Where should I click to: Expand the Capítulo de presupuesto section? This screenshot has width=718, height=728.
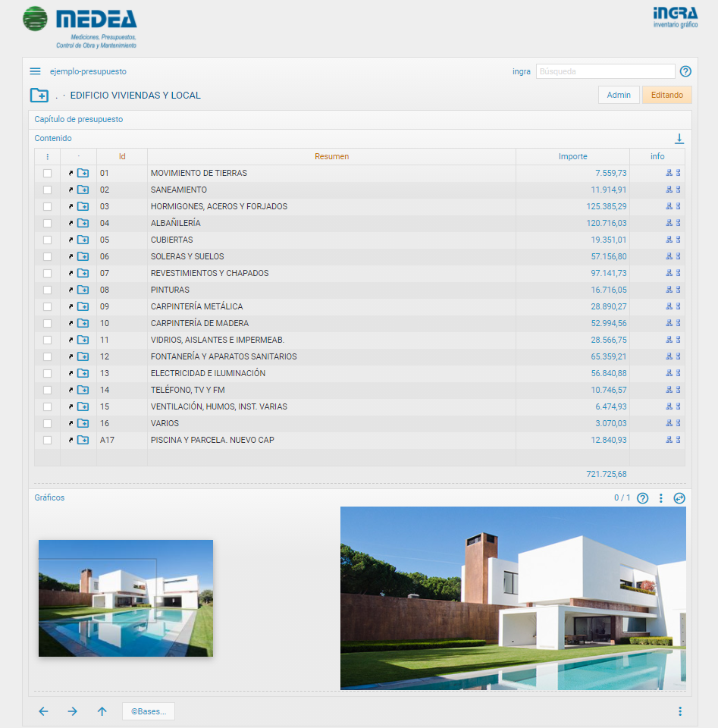(x=79, y=119)
